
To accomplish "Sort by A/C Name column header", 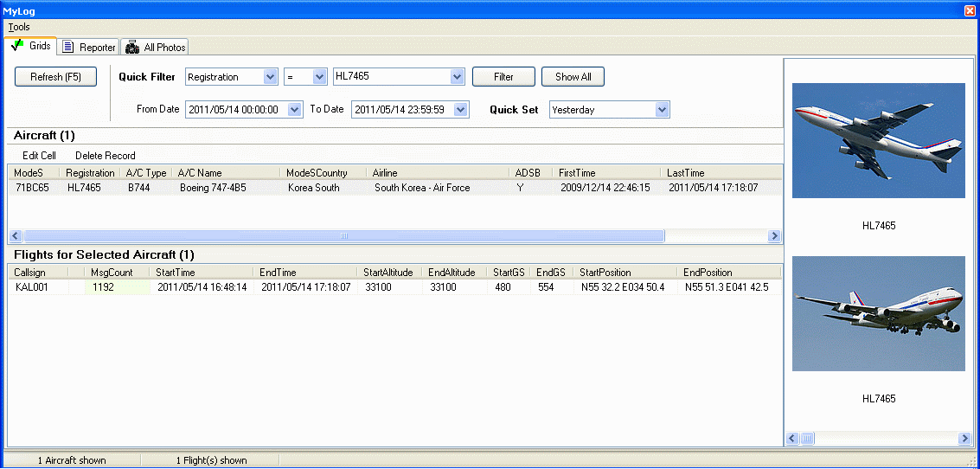I will pyautogui.click(x=227, y=172).
